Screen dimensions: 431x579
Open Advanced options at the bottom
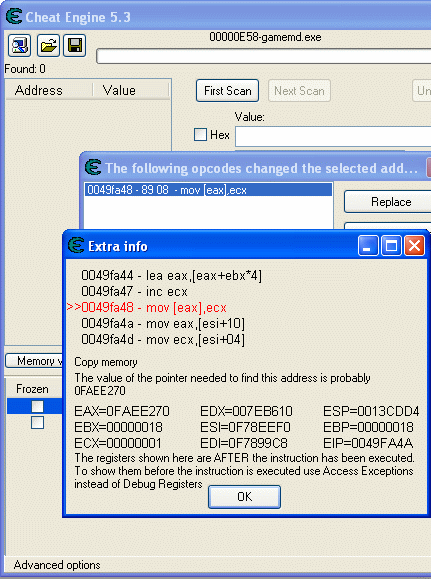tap(57, 565)
